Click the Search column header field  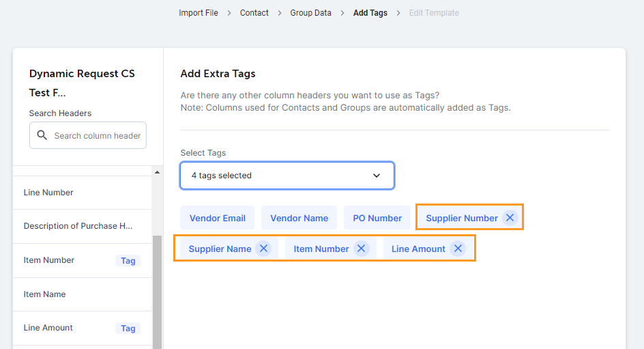[x=97, y=135]
